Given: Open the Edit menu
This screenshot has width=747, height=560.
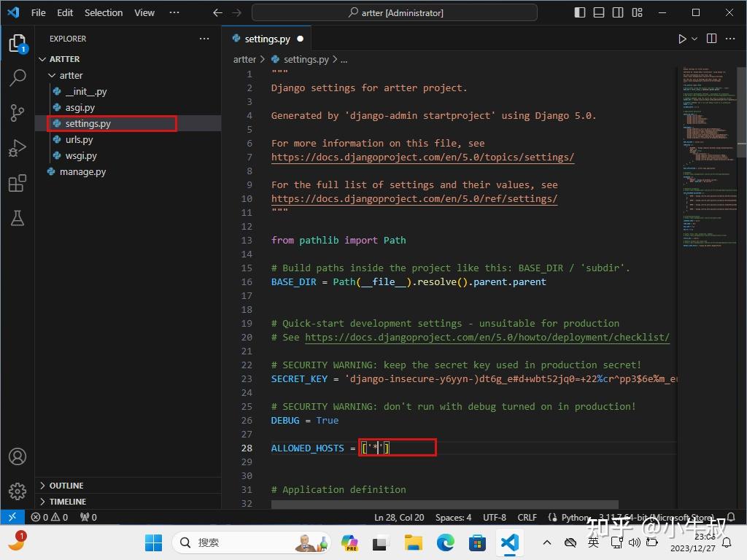Looking at the screenshot, I should pos(64,12).
